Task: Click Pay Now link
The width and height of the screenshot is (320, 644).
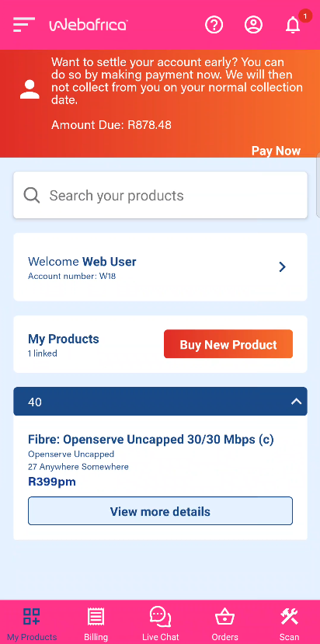Action: pos(276,151)
